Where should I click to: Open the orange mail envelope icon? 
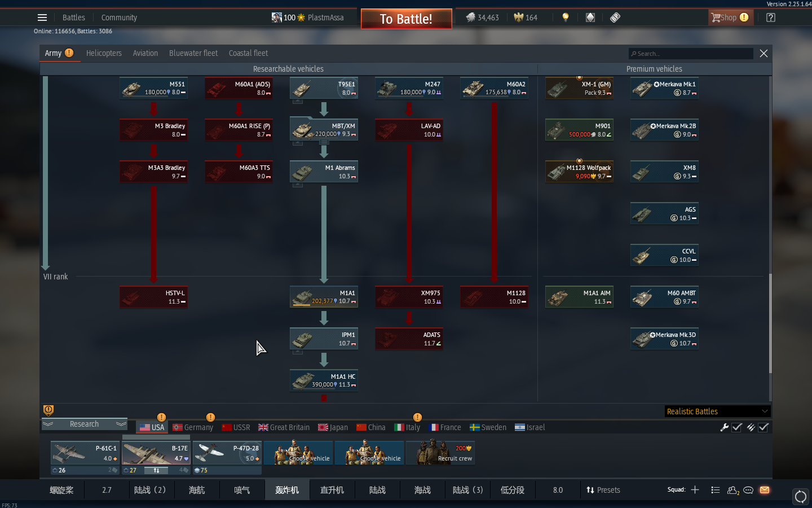(765, 490)
